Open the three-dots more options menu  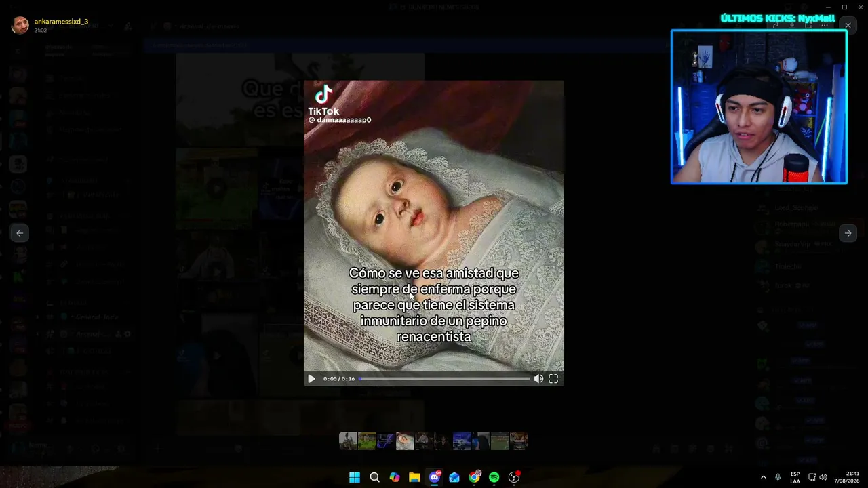(825, 26)
